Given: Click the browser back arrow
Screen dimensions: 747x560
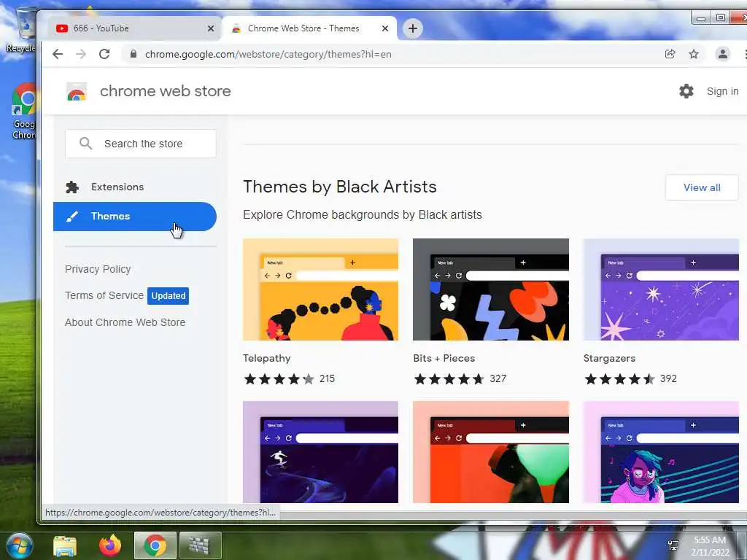Looking at the screenshot, I should point(58,54).
